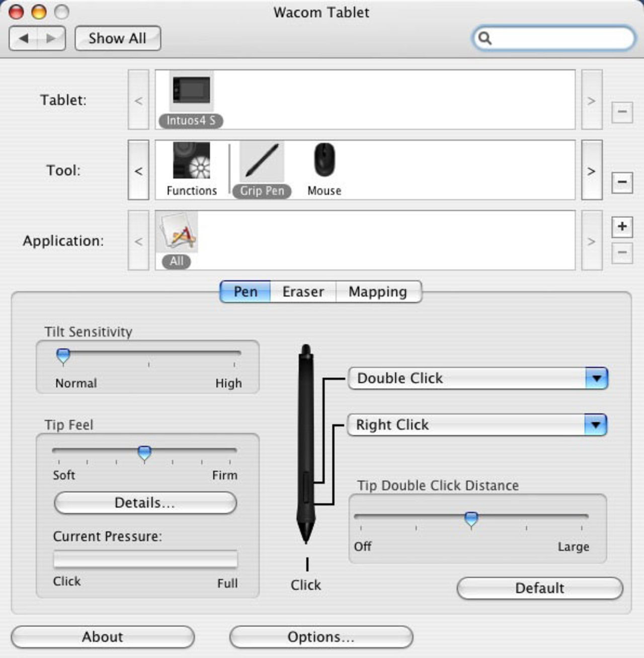Add an application with the plus button
The height and width of the screenshot is (658, 644).
[x=622, y=226]
